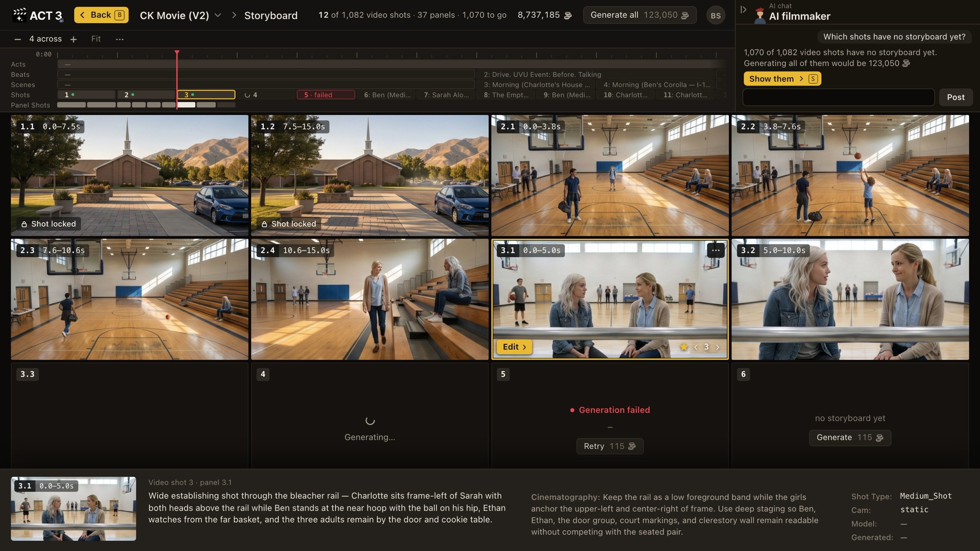This screenshot has height=551, width=980.
Task: Post the AI chat message
Action: (955, 97)
